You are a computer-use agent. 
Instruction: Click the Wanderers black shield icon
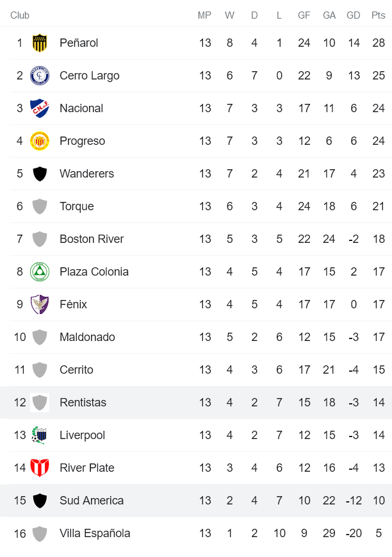coord(40,174)
